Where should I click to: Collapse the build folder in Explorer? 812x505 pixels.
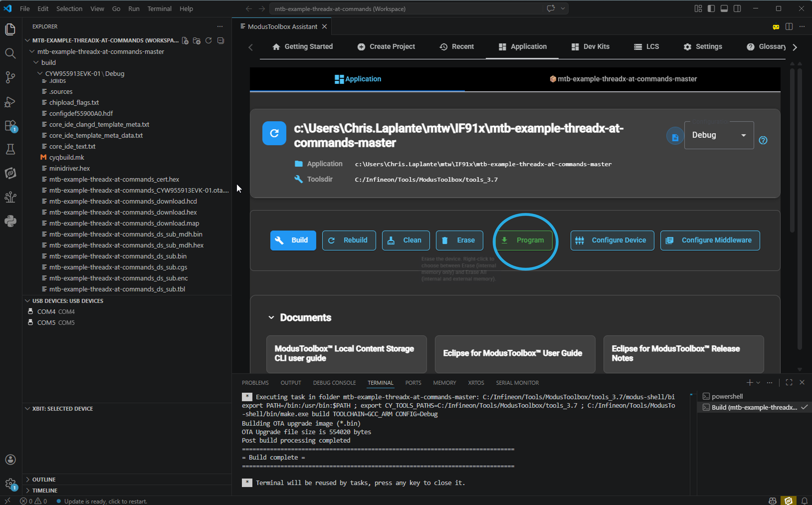(x=36, y=63)
